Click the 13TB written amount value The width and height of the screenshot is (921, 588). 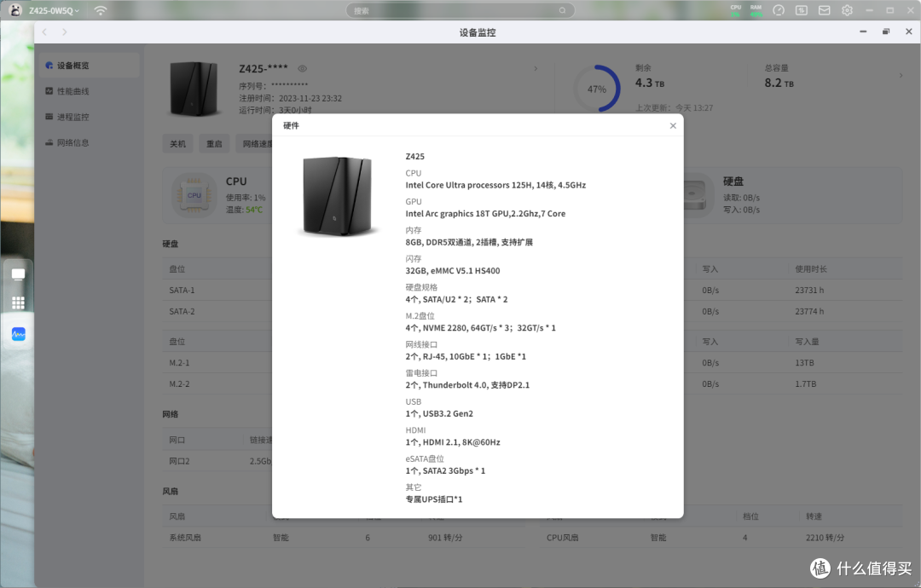pos(805,363)
